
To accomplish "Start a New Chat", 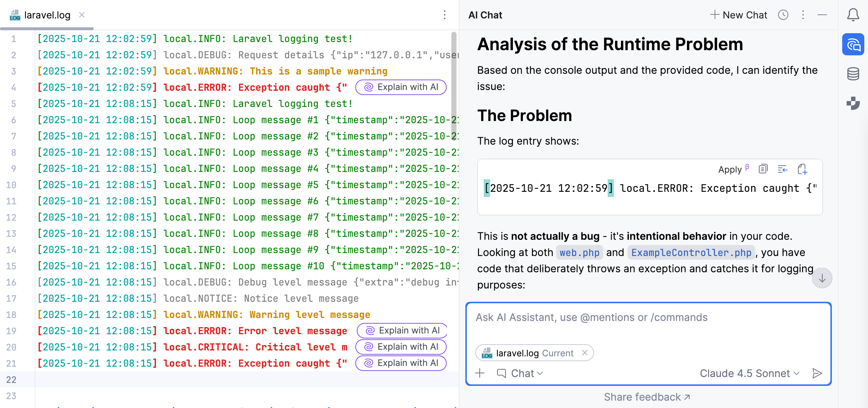I will (x=739, y=15).
